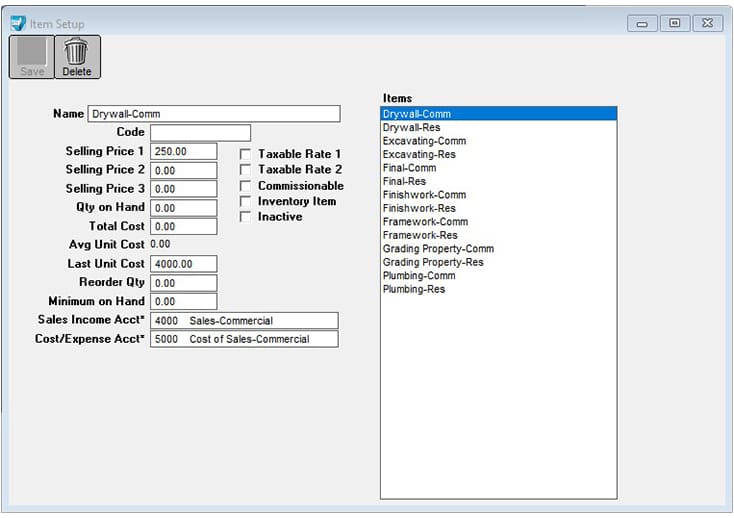Select Drywall-Res in the Items list
The width and height of the screenshot is (734, 518).
411,128
